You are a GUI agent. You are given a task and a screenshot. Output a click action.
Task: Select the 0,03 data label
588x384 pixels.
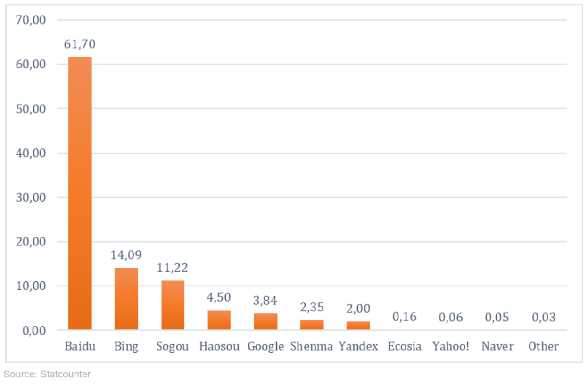[x=544, y=317]
